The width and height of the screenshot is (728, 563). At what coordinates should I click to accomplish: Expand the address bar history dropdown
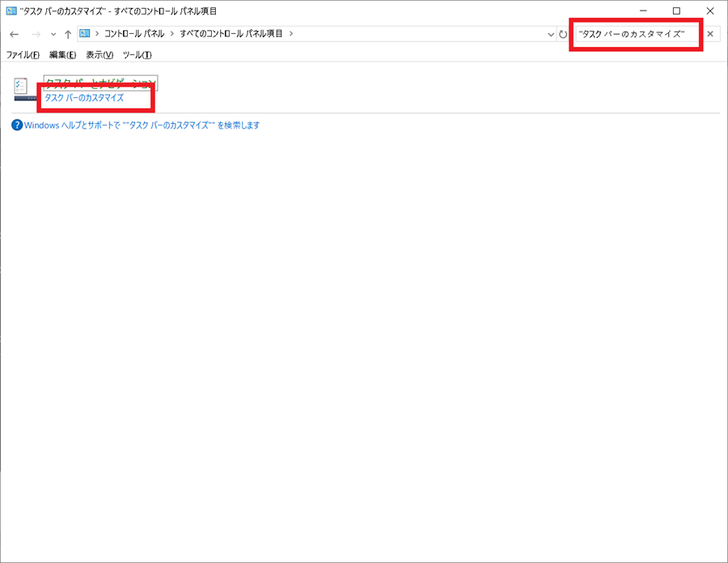tap(550, 34)
